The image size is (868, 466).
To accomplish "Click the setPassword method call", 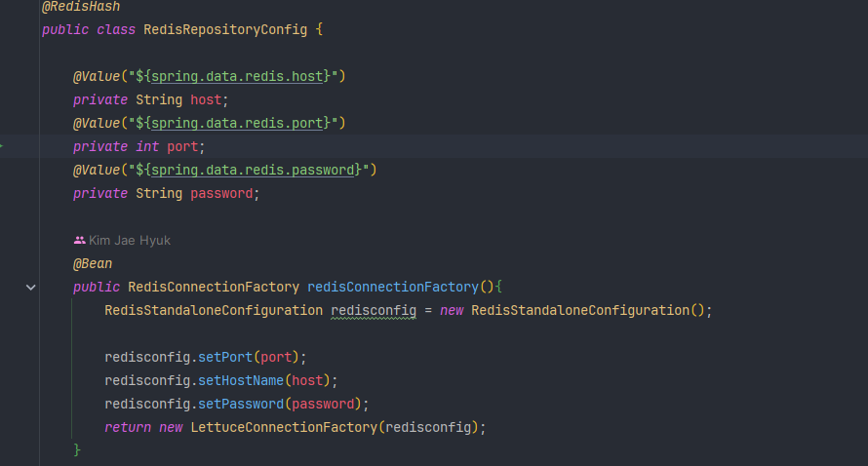I will (x=241, y=404).
